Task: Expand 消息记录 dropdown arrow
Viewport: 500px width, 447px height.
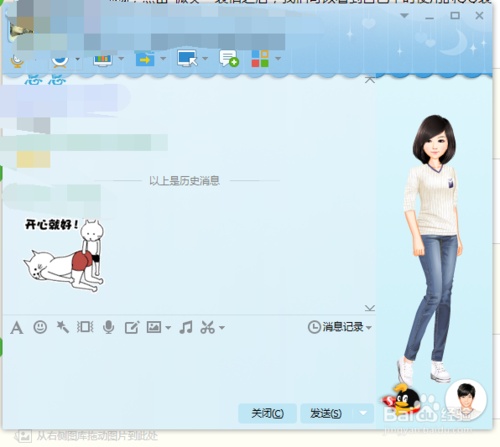Action: tap(369, 328)
